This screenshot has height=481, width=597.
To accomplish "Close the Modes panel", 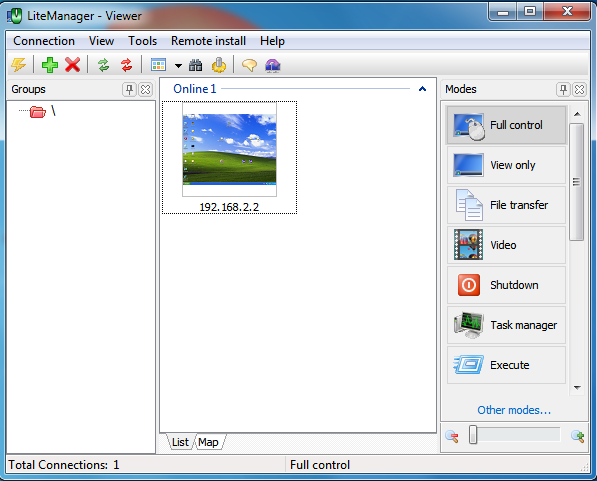I will [x=579, y=89].
